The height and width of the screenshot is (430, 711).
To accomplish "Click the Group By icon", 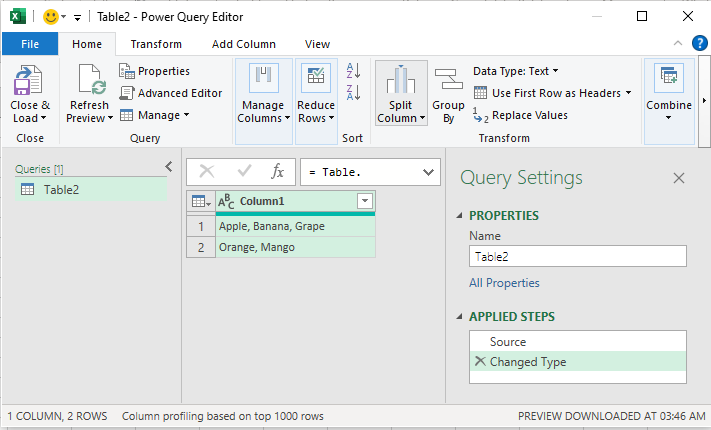I will [x=448, y=78].
